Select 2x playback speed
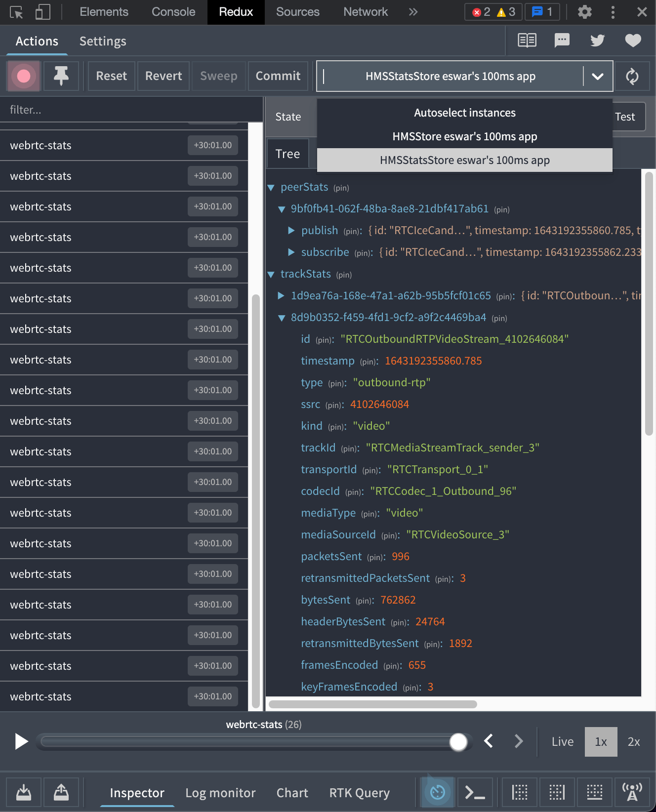 pos(633,742)
